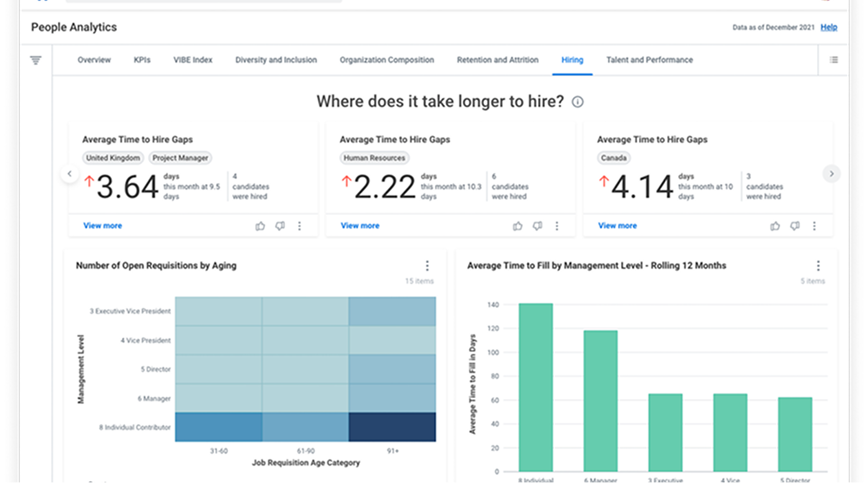The height and width of the screenshot is (483, 868).
Task: Click the 3.64 days value
Action: pyautogui.click(x=128, y=187)
